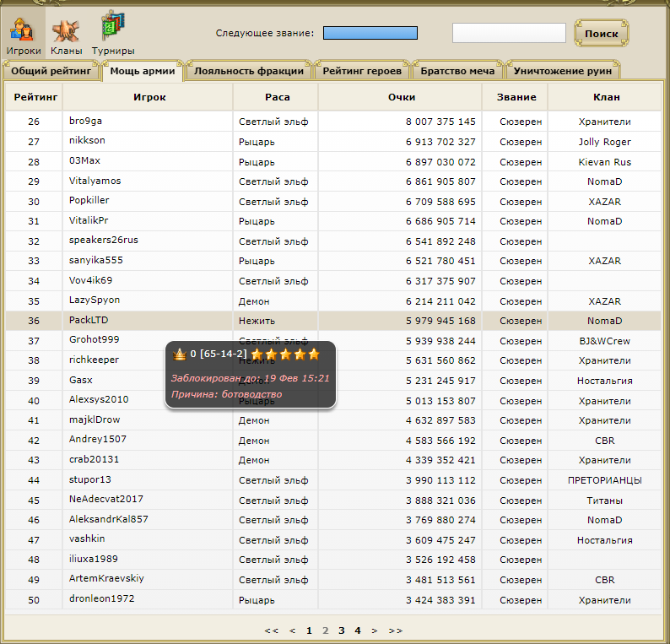Click player name vashkin
This screenshot has width=670, height=644.
click(x=87, y=538)
